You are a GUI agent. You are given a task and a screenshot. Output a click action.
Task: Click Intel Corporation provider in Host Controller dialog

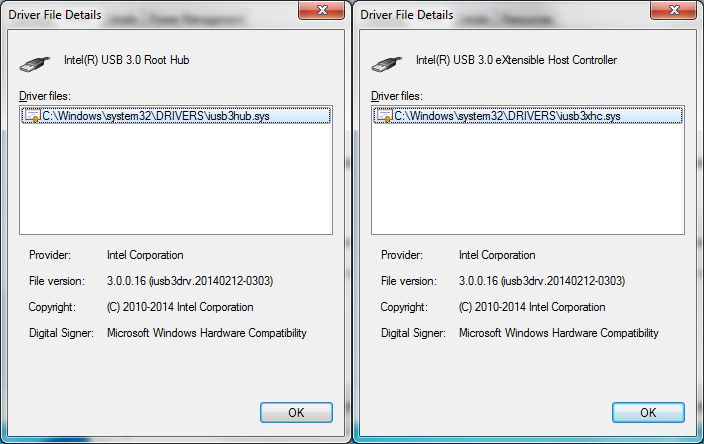click(497, 255)
